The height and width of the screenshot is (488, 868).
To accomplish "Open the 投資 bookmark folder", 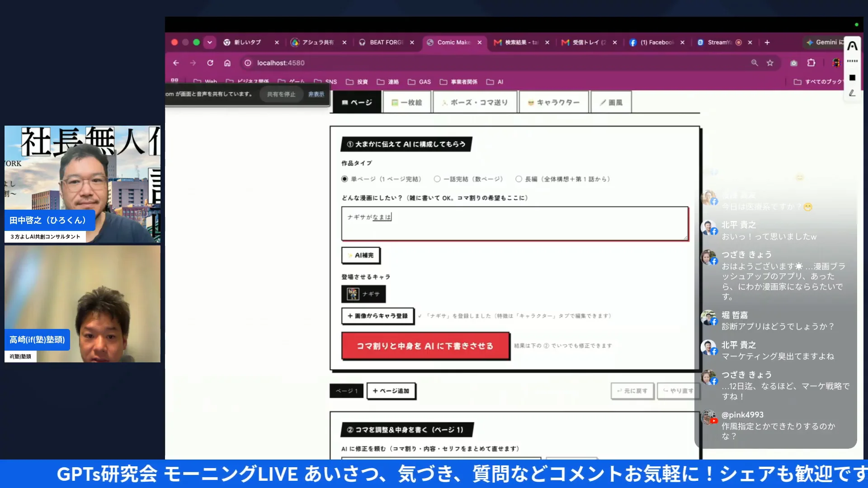I will (x=357, y=82).
